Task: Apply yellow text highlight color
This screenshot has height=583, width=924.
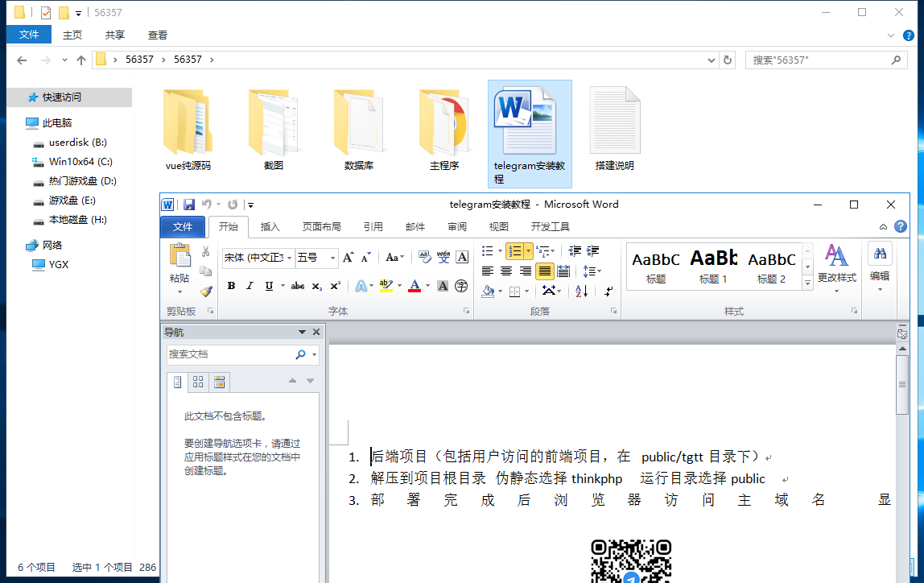Action: 386,286
